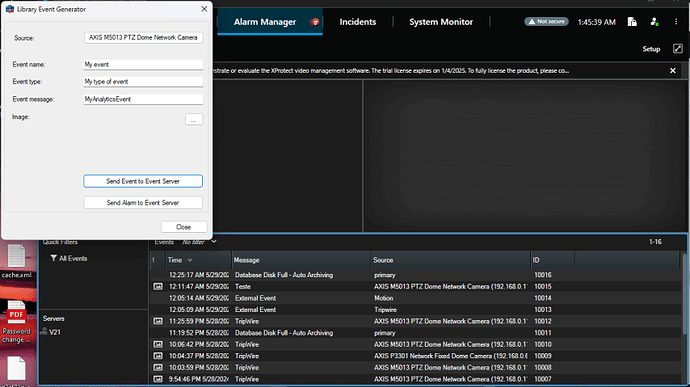
Task: Click the Quick Filters heading
Action: [x=60, y=242]
